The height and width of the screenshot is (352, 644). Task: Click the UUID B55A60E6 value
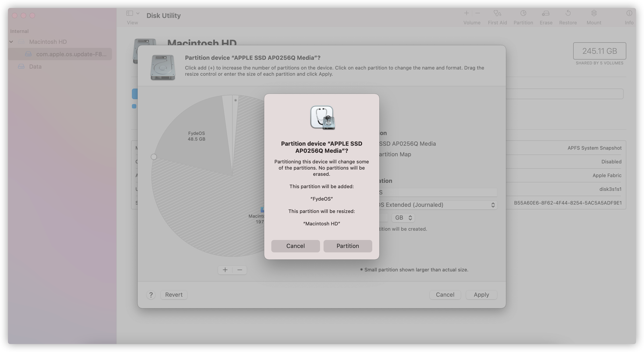(568, 203)
